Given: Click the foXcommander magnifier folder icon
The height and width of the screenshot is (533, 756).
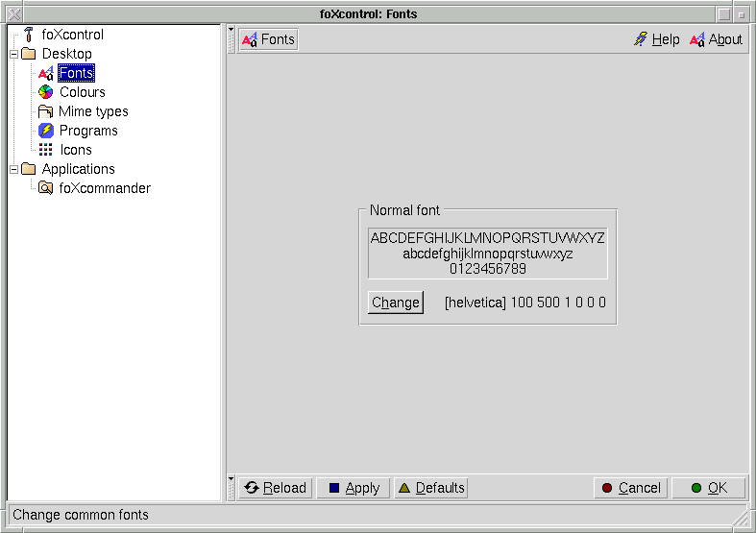Looking at the screenshot, I should pyautogui.click(x=46, y=188).
